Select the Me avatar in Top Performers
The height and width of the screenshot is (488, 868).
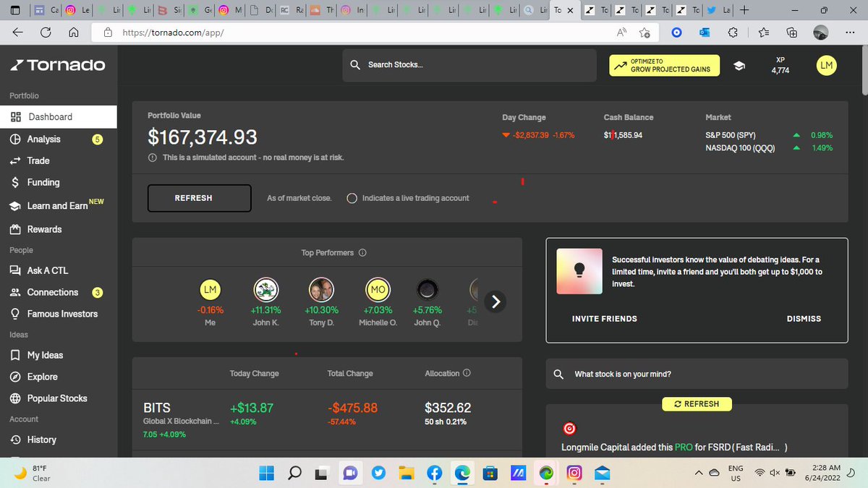pos(210,290)
